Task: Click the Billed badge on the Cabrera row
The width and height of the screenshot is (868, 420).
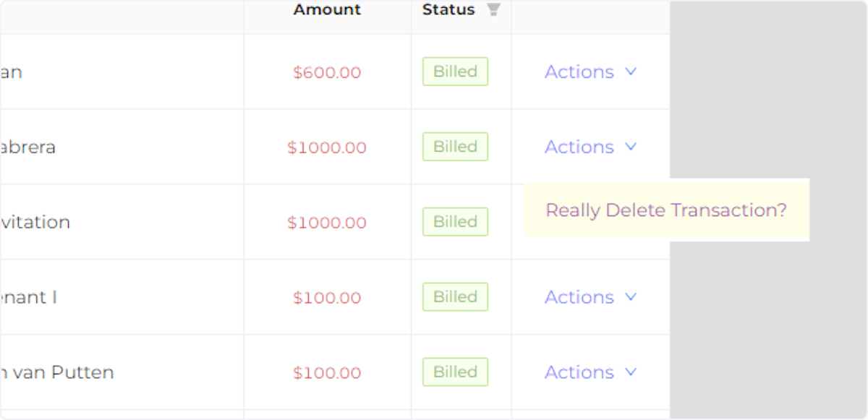Action: point(454,147)
